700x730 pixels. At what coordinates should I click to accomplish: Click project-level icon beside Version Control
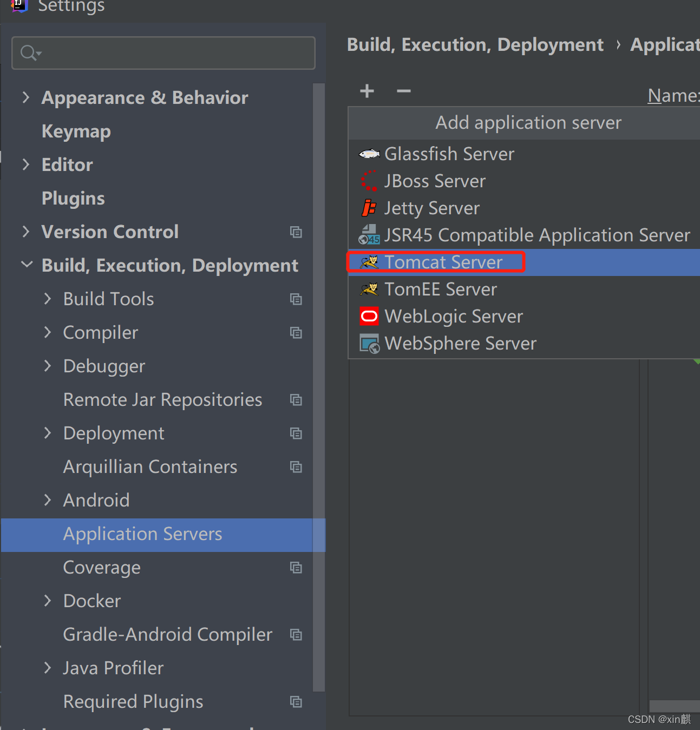296,232
